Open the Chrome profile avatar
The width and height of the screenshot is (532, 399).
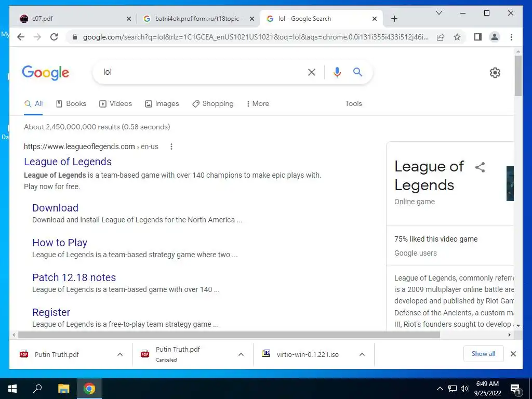495,37
